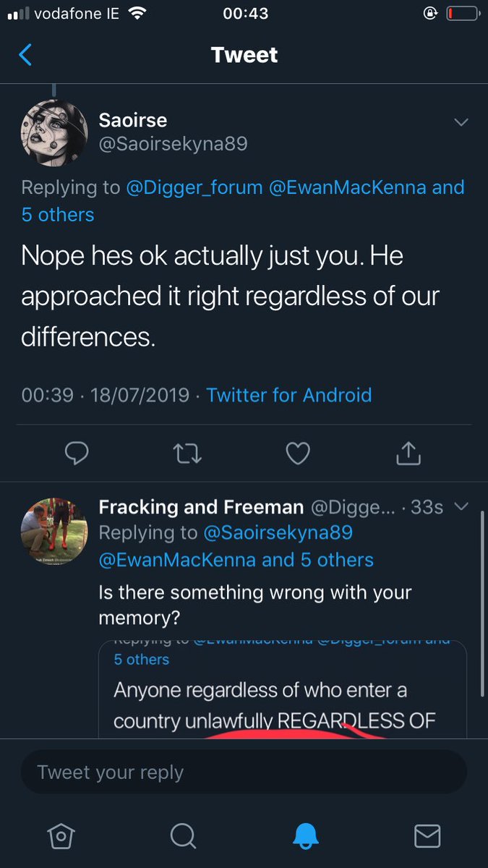Tap the @Saoirsekyna89 mention in reply
Image resolution: width=488 pixels, height=868 pixels.
pos(278,533)
